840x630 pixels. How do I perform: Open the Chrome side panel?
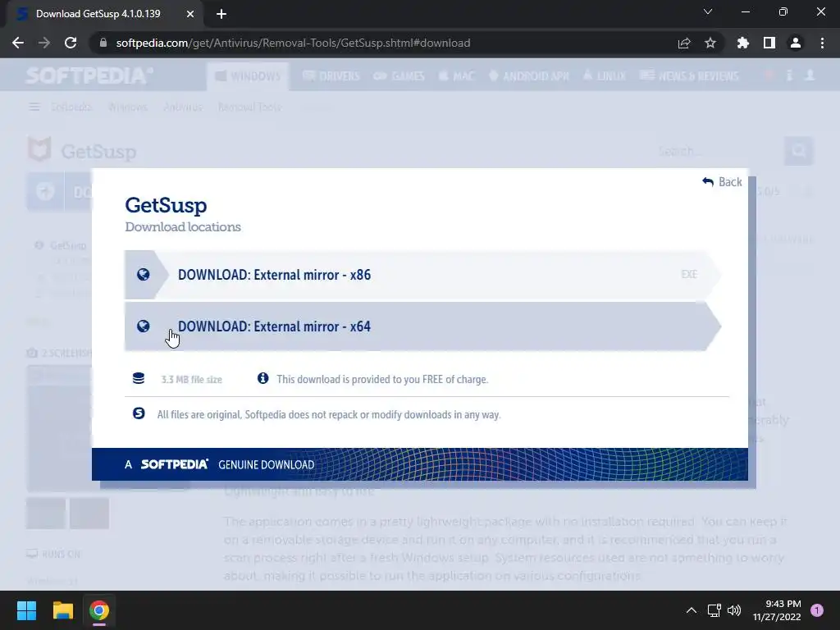pyautogui.click(x=769, y=43)
